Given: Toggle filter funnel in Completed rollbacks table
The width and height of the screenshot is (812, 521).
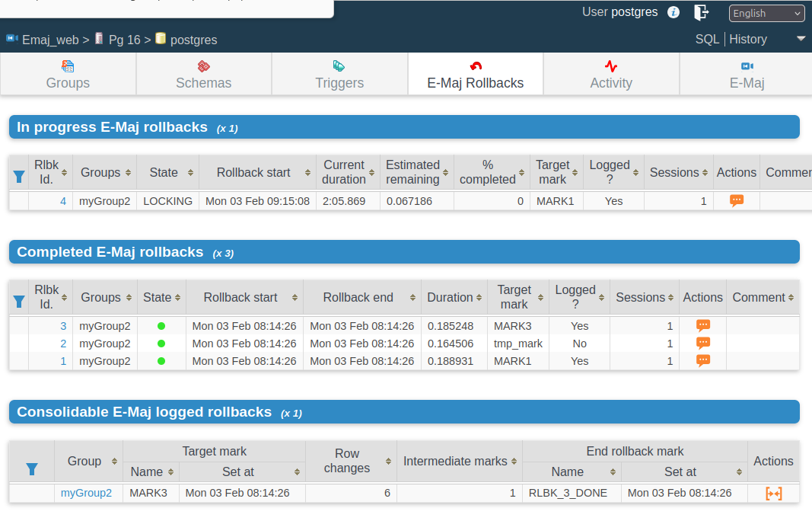Looking at the screenshot, I should pos(19,302).
